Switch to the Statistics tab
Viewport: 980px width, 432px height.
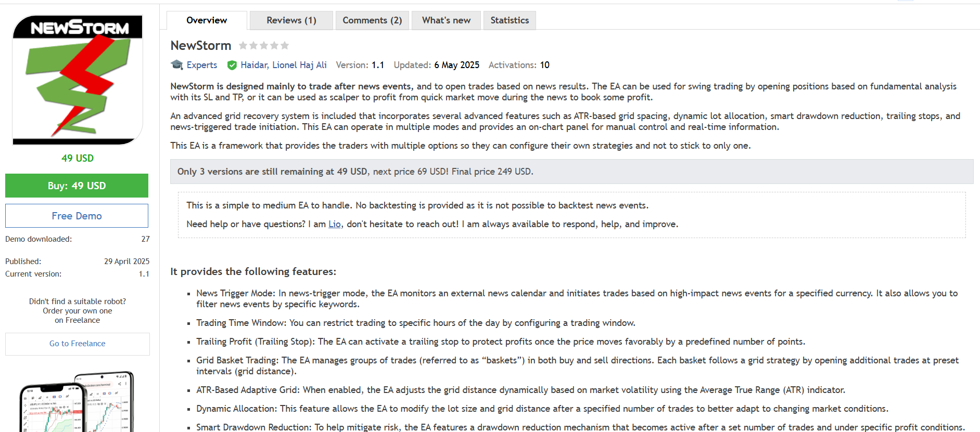[x=510, y=20]
